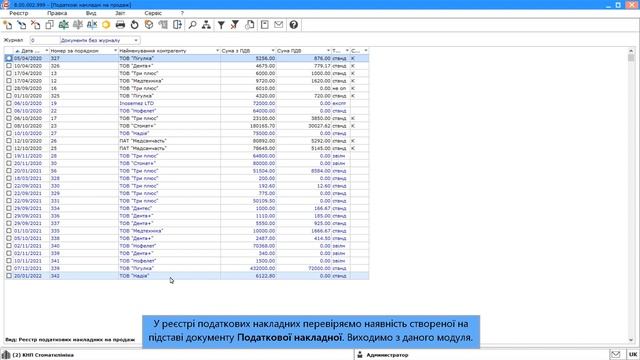Click the envelope mail toolbar icon
This screenshot has height=360, width=640.
pyautogui.click(x=278, y=25)
